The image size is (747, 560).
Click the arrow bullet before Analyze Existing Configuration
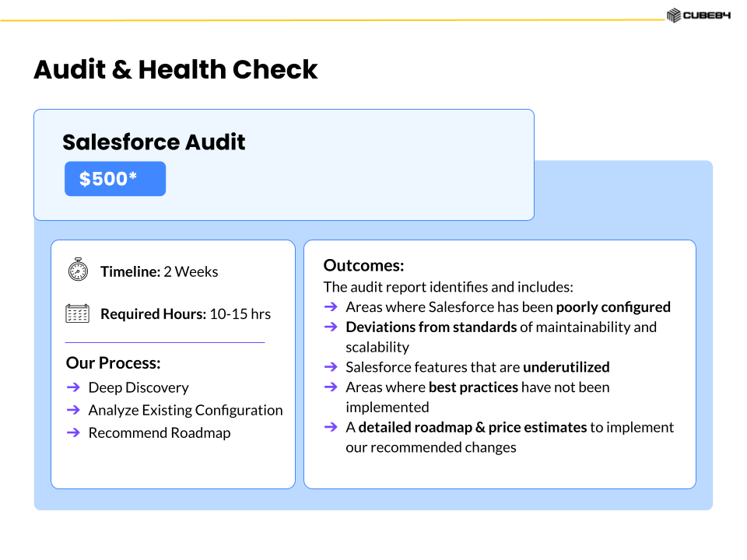73,410
